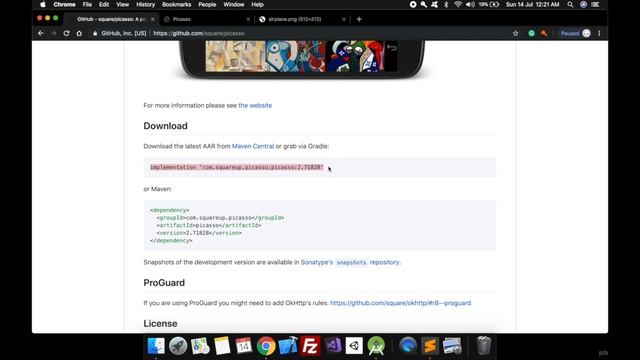
Task: Click the highlighted Gradle implementation line
Action: pos(237,167)
